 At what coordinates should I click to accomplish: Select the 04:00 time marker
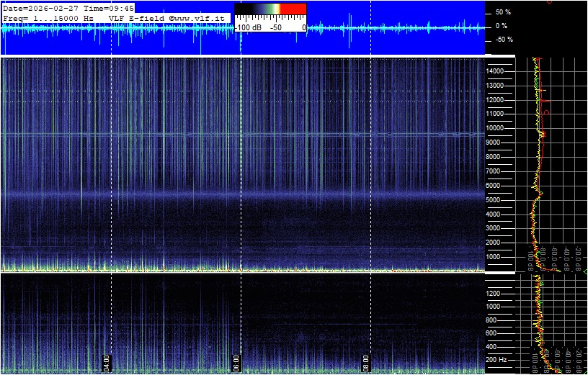[107, 361]
